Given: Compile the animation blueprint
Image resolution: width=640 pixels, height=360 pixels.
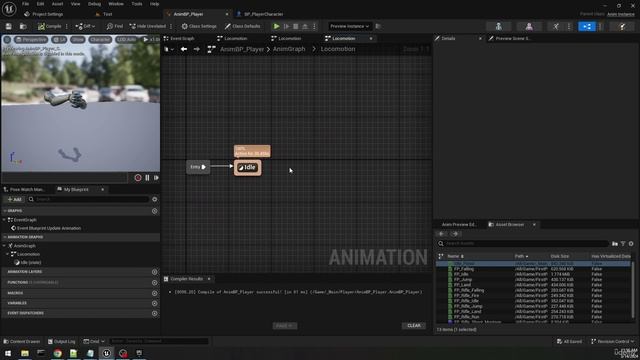Looking at the screenshot, I should pos(49,26).
